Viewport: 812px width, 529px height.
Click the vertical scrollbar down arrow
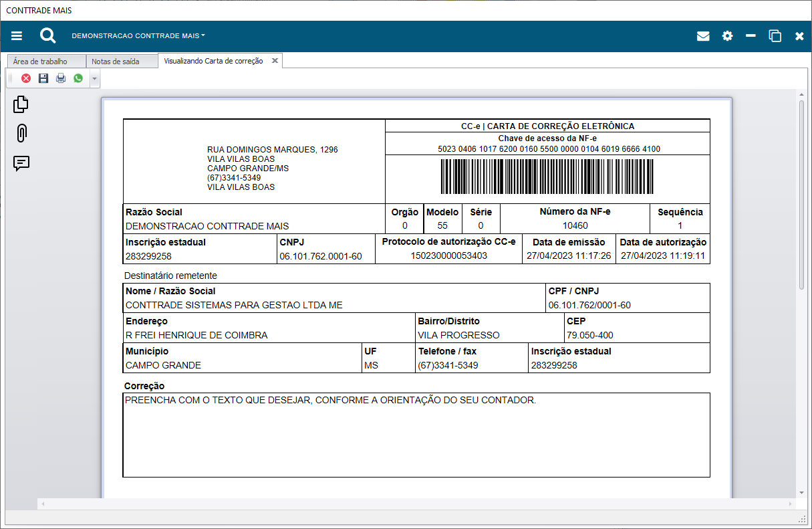pyautogui.click(x=801, y=493)
